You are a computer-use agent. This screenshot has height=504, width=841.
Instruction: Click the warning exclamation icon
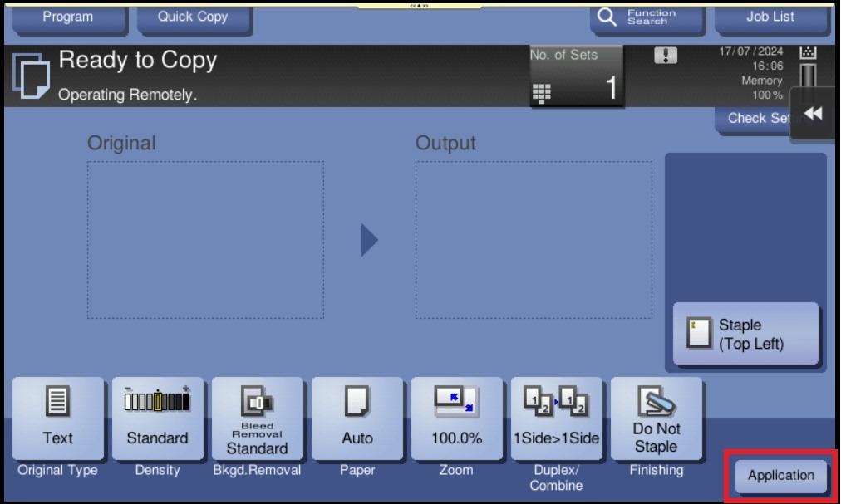click(x=666, y=56)
